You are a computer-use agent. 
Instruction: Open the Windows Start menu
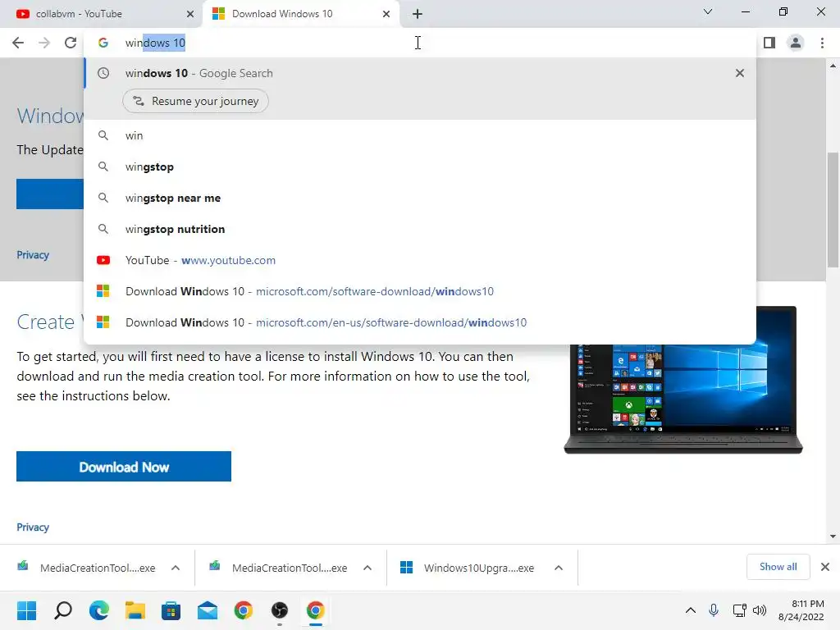coord(27,610)
